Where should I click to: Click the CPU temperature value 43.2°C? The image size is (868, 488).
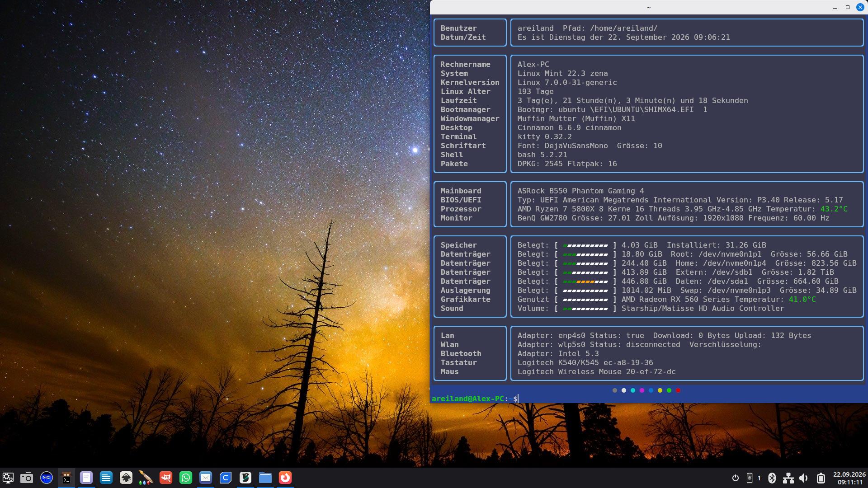834,209
